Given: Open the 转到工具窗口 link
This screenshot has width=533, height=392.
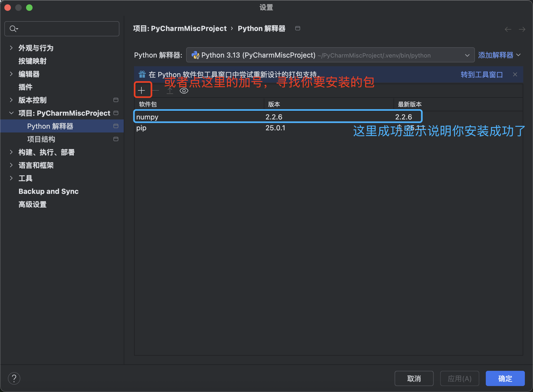Looking at the screenshot, I should [x=481, y=74].
